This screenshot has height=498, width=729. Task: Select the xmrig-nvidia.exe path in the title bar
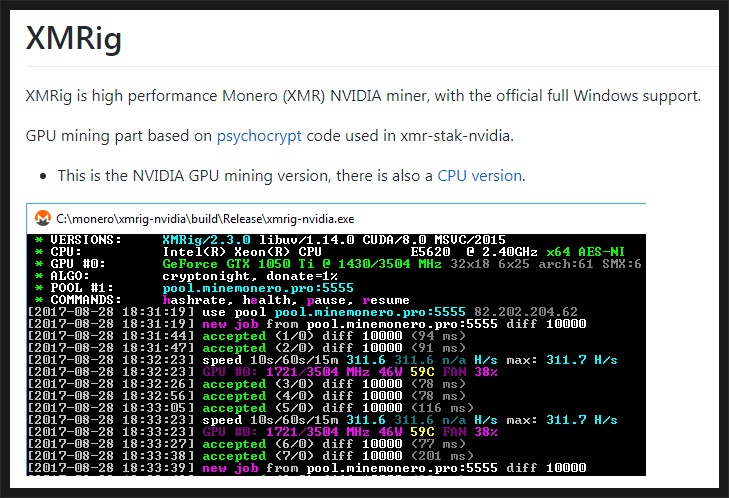(x=205, y=219)
